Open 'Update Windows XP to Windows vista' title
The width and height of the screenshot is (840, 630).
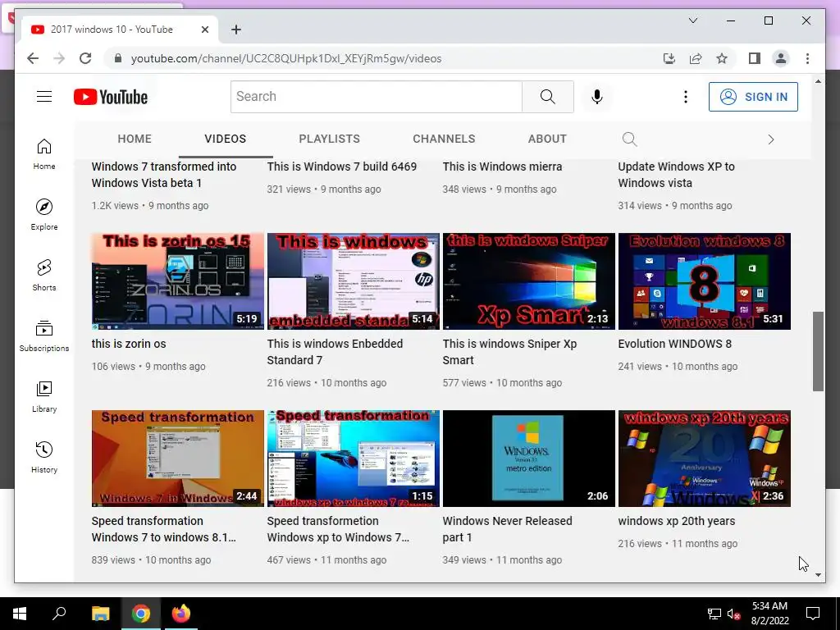click(x=676, y=175)
